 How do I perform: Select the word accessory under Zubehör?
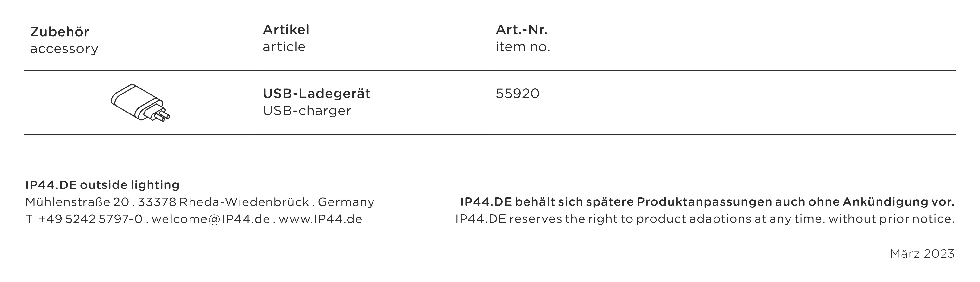coord(64,49)
